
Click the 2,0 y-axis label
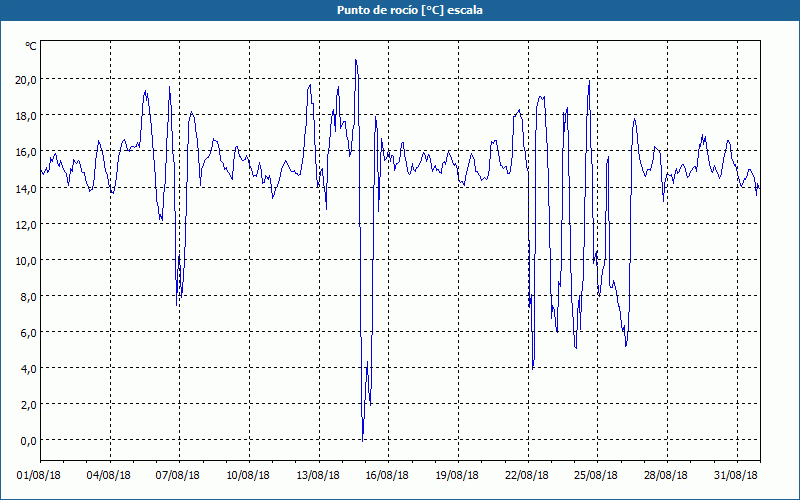click(x=30, y=405)
